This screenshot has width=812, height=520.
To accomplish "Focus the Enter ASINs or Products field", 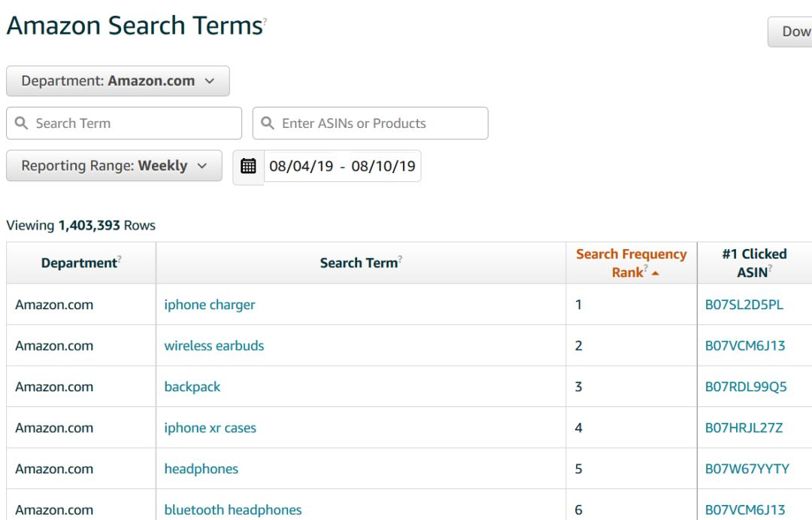I will click(370, 123).
